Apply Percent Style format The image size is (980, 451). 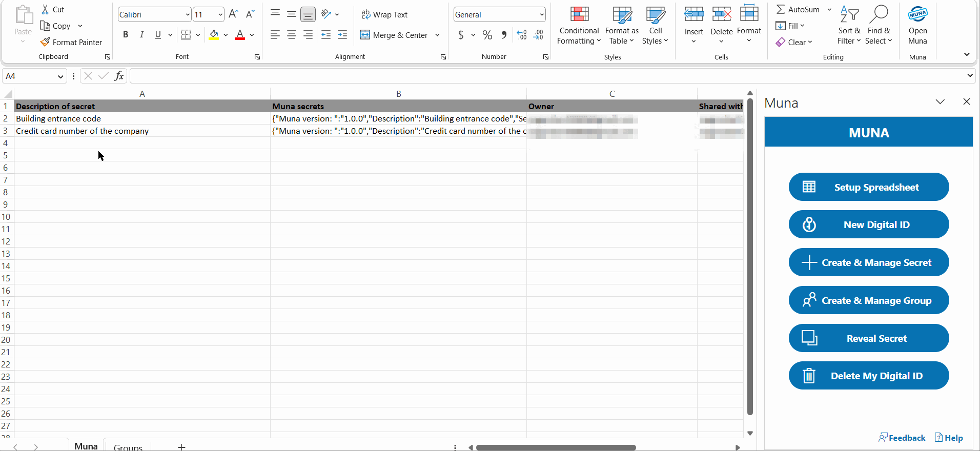click(487, 35)
